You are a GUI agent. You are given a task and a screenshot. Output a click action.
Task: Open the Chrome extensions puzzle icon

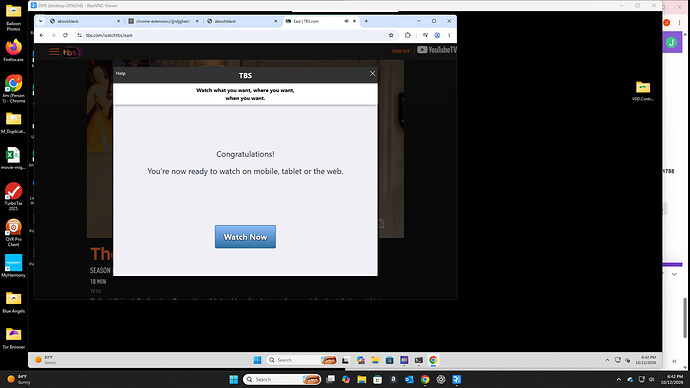click(407, 35)
